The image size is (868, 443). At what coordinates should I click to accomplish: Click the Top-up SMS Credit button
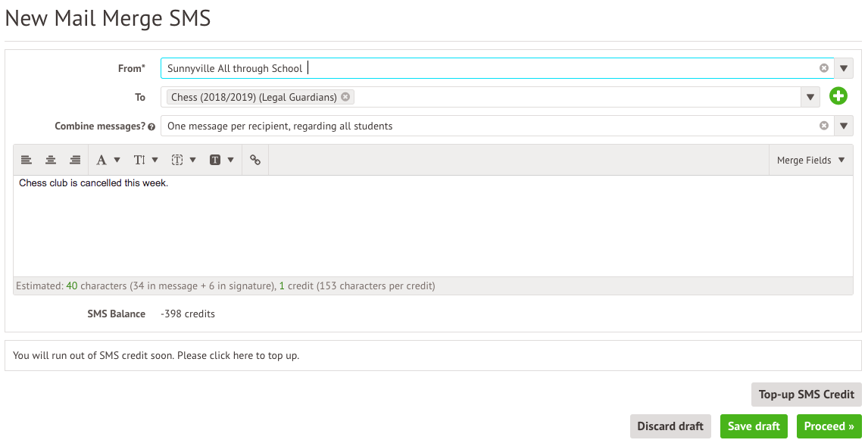(x=807, y=395)
